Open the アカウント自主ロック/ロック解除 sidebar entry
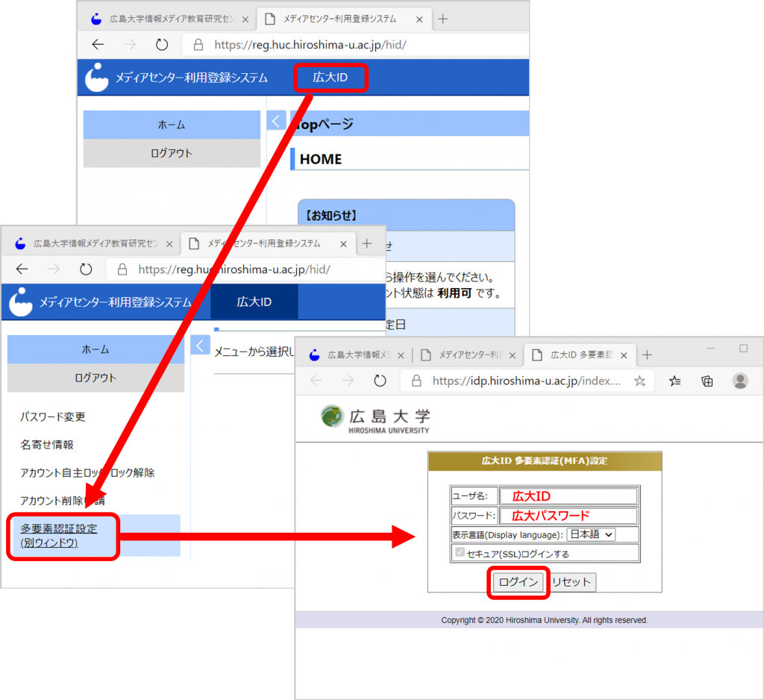Image resolution: width=764 pixels, height=700 pixels. coord(87,473)
